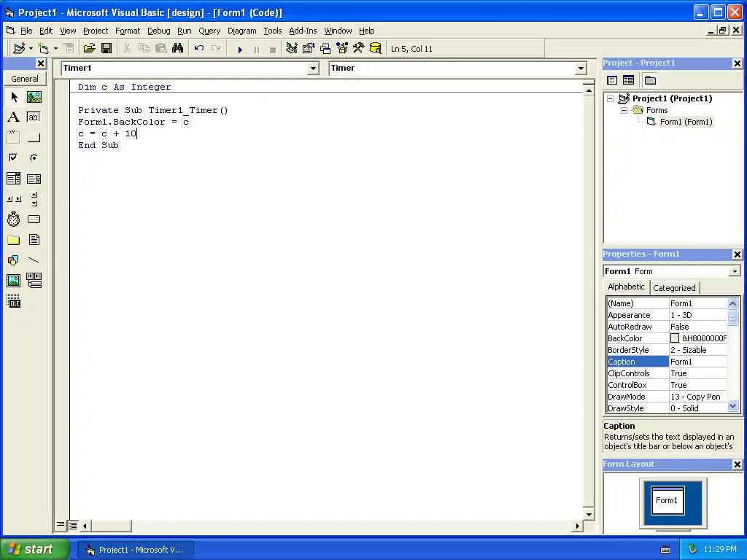747x560 pixels.
Task: Switch to Full Module View
Action: pos(72,525)
